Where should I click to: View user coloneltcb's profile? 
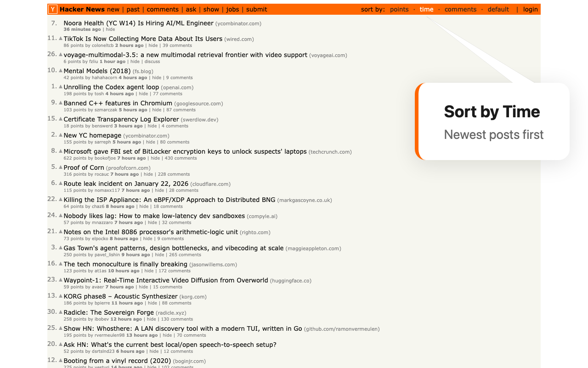[x=102, y=46]
